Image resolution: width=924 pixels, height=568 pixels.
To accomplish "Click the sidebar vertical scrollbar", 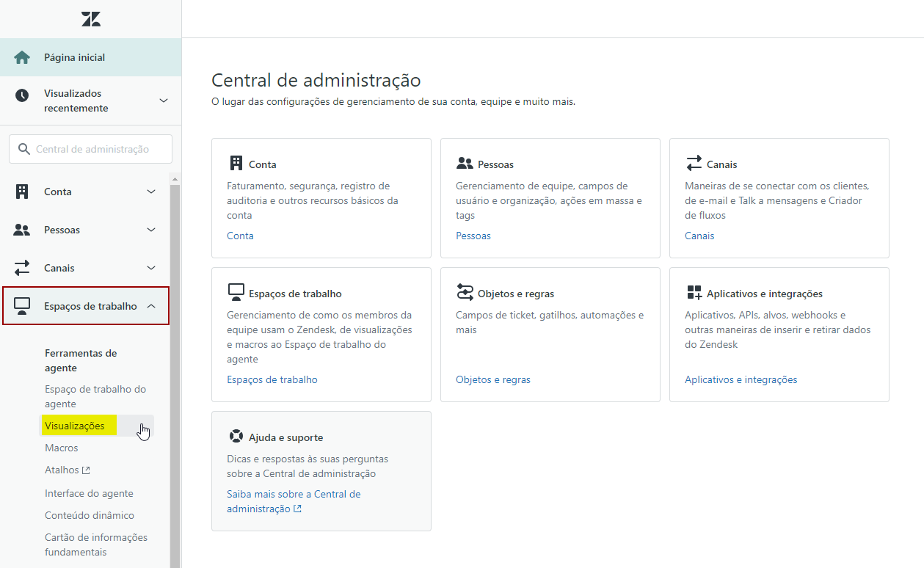I will point(175,367).
